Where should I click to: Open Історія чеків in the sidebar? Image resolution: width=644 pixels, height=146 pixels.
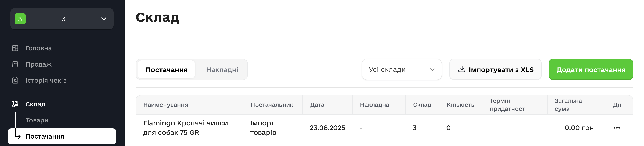(46, 80)
